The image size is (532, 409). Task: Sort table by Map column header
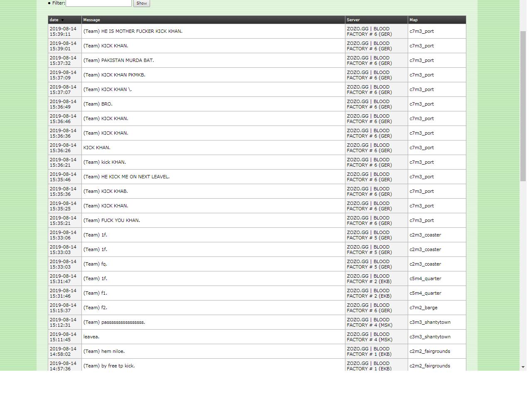(414, 20)
